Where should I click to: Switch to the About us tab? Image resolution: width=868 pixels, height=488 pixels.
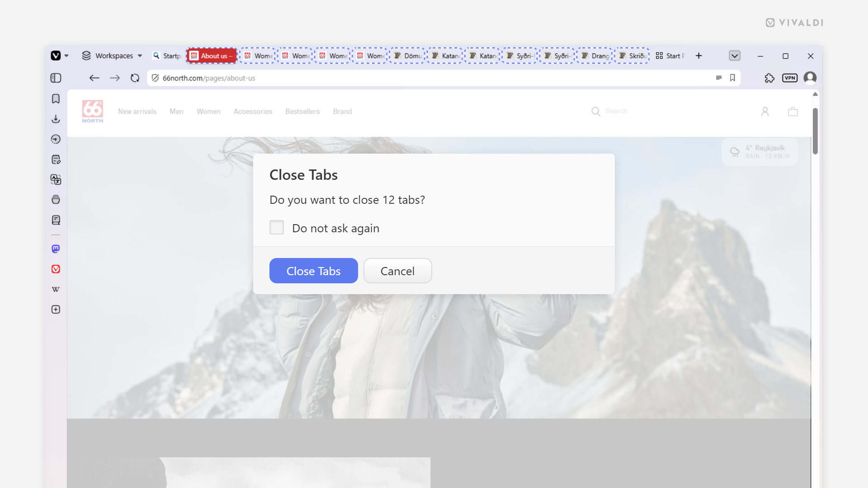[212, 56]
